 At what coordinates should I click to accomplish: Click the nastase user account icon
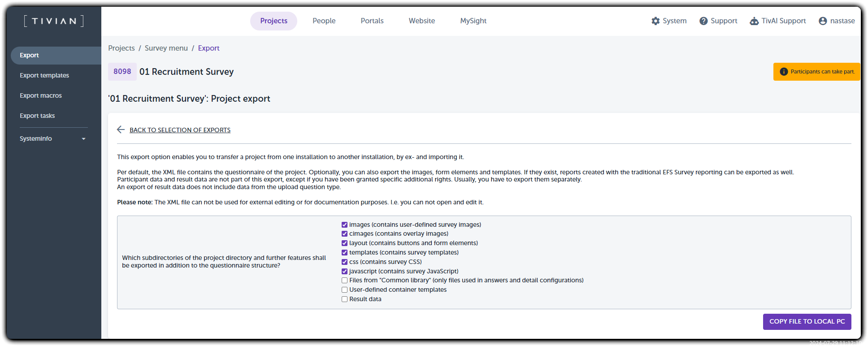pyautogui.click(x=823, y=21)
